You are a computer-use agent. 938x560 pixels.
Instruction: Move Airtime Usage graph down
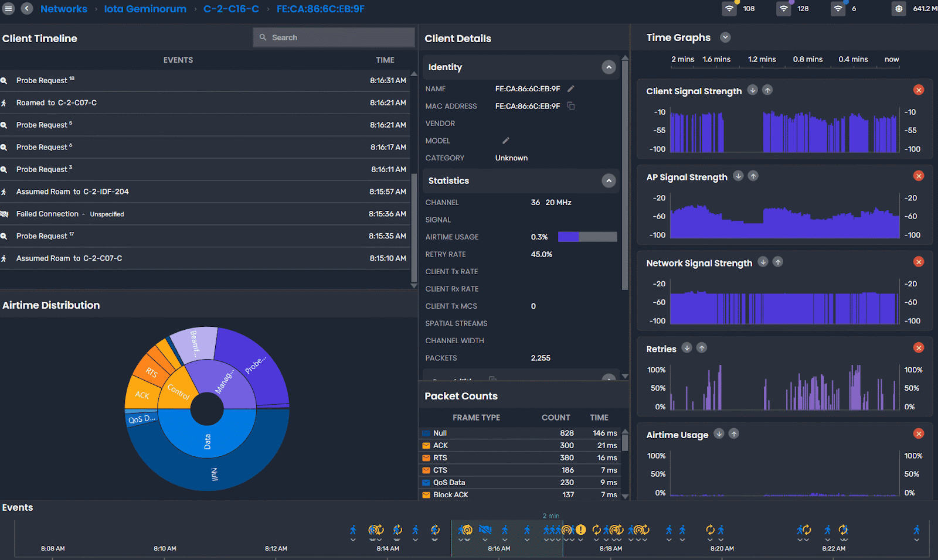(x=719, y=433)
